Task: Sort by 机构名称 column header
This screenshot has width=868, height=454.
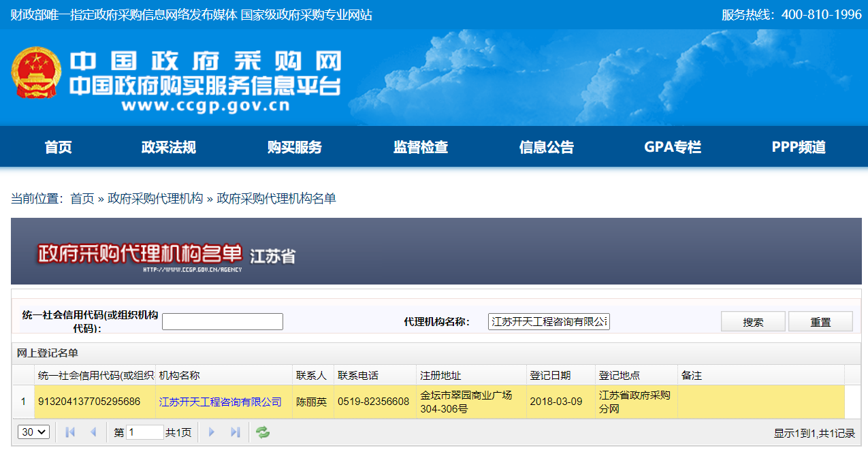Action: (224, 376)
